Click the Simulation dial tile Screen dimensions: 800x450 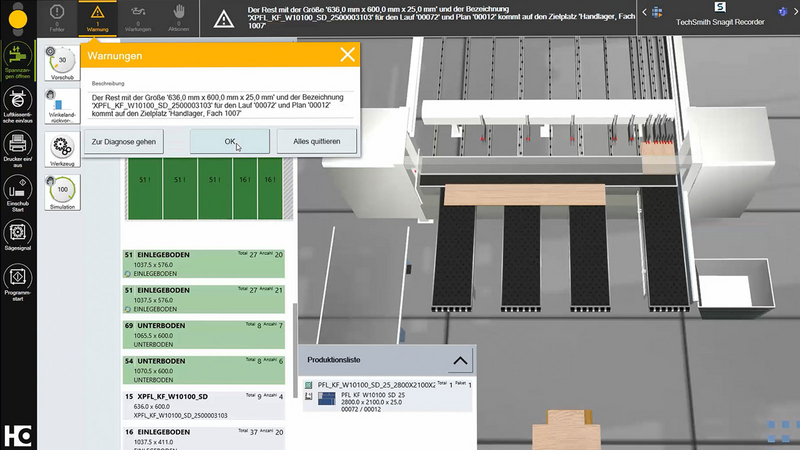point(62,192)
